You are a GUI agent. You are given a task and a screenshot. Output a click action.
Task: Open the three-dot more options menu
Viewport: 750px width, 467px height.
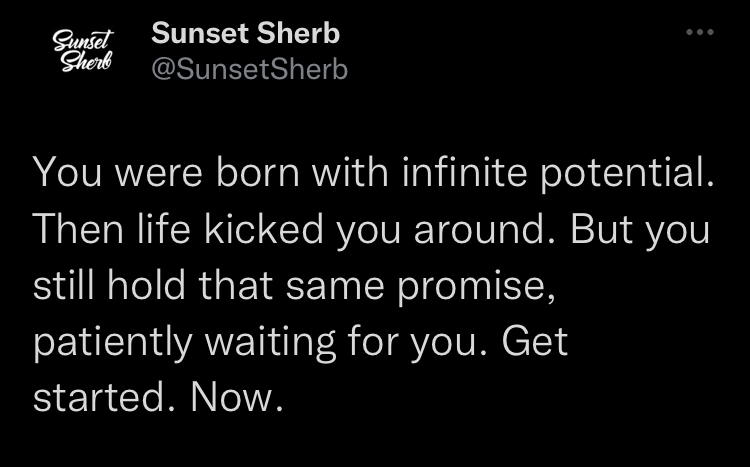700,32
